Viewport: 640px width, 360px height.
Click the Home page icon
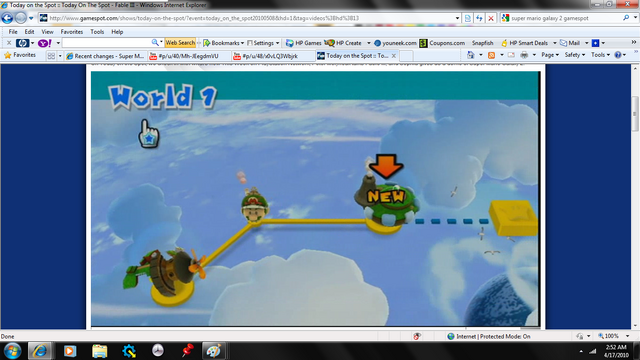coord(471,55)
